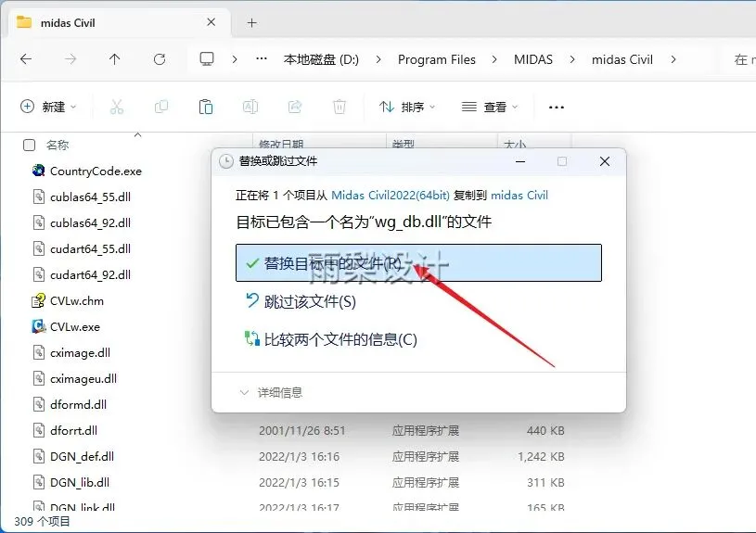The image size is (756, 533).
Task: Click the CVLw.exe application icon
Action: (x=39, y=326)
